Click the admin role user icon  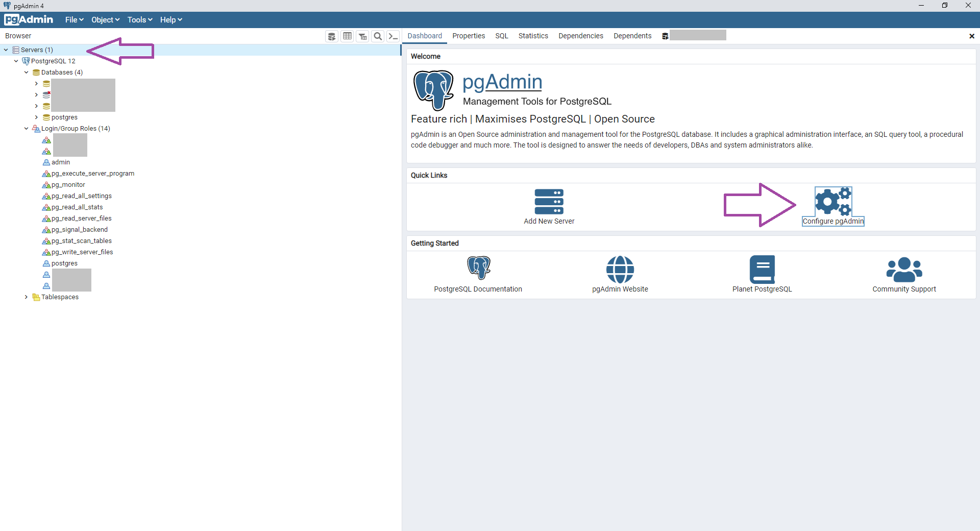[x=46, y=162]
